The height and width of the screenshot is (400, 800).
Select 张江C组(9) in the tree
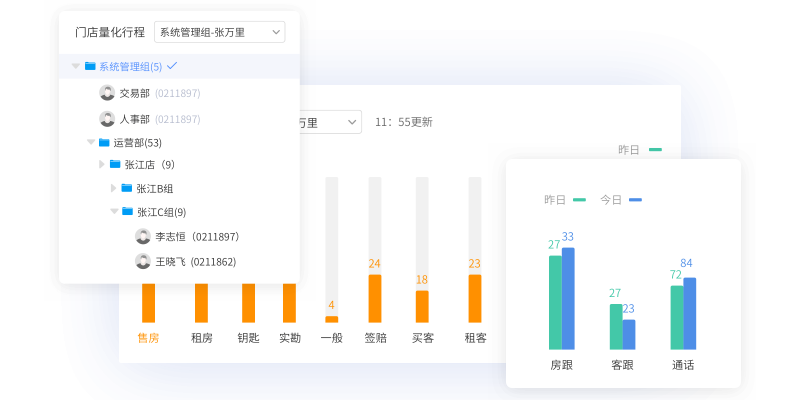[x=161, y=212]
